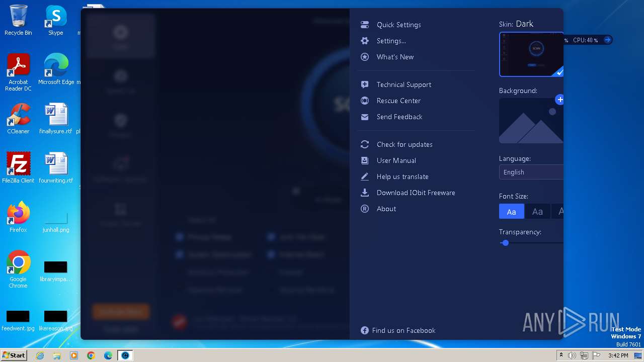Click the taskbar clock 3:42 PM
Image resolution: width=644 pixels, height=362 pixels.
(x=618, y=355)
